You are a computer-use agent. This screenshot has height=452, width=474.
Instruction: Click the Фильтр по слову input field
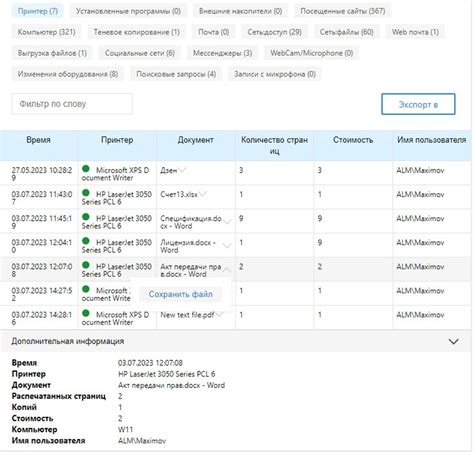(x=72, y=104)
